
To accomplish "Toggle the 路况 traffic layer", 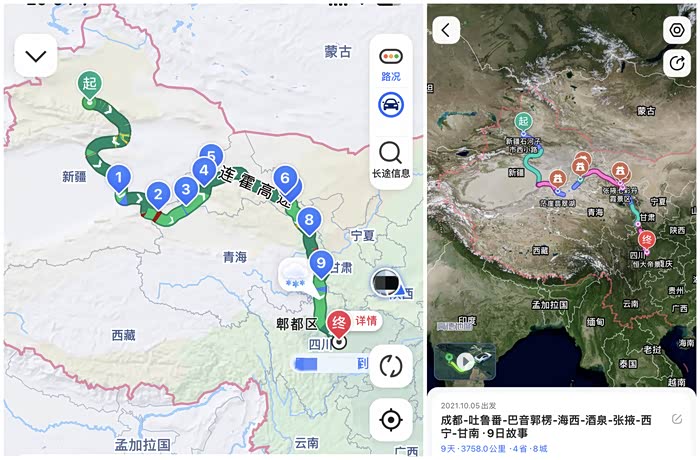I will [391, 64].
